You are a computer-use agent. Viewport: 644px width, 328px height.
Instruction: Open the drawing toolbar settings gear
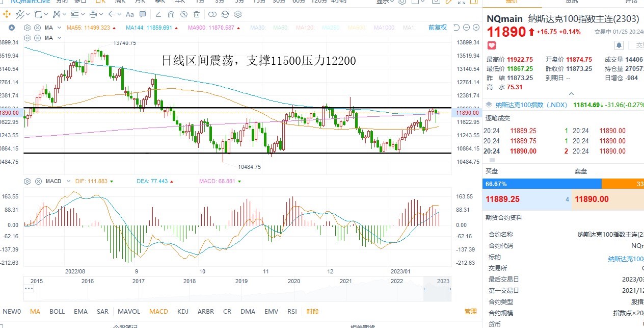click(x=238, y=14)
